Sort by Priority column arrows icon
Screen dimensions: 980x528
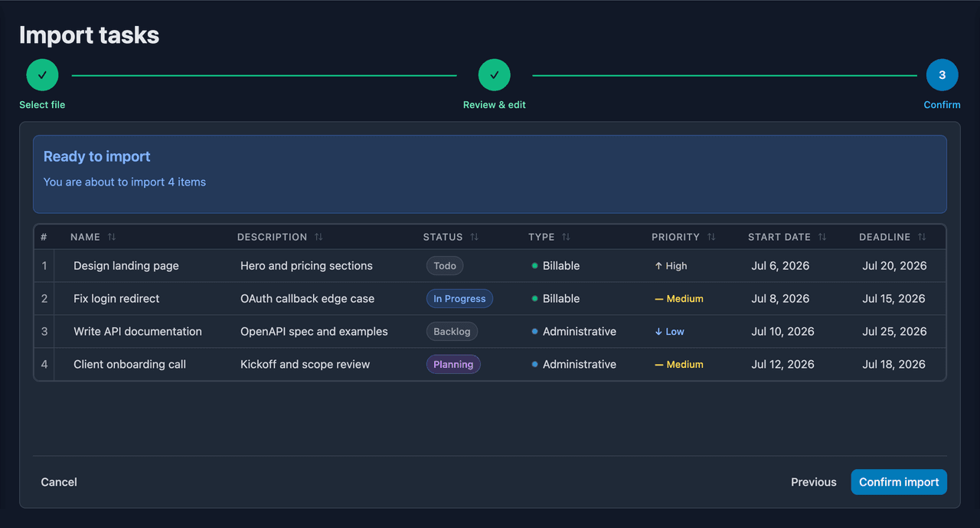(711, 238)
